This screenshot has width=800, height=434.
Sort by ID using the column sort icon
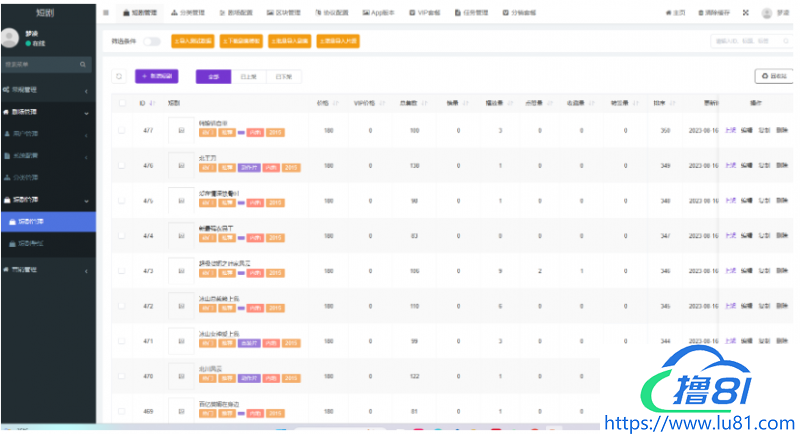coord(153,102)
